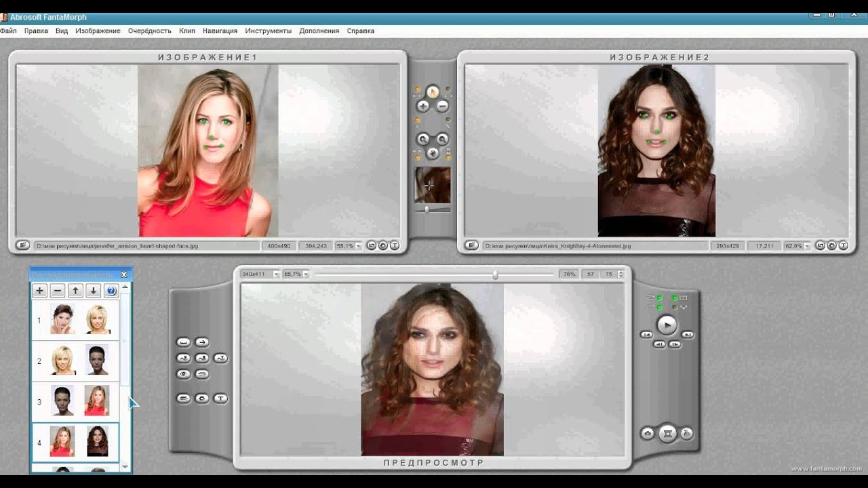
Task: Select the zoom in magnifier tool
Action: point(423,139)
